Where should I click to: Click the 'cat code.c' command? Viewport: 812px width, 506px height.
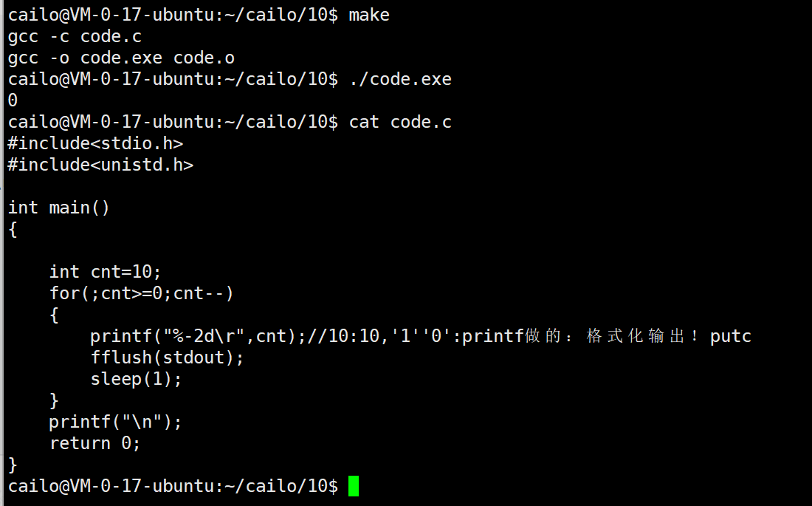pos(400,123)
